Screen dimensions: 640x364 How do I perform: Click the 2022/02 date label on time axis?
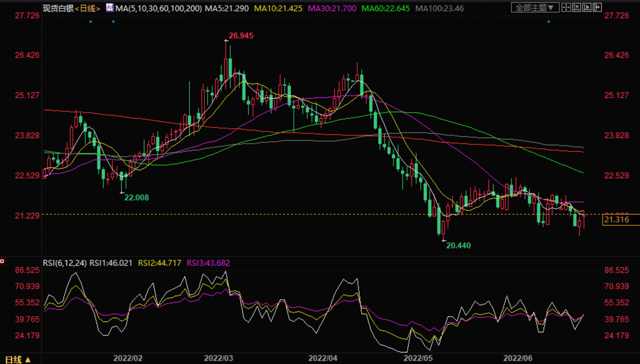click(128, 358)
